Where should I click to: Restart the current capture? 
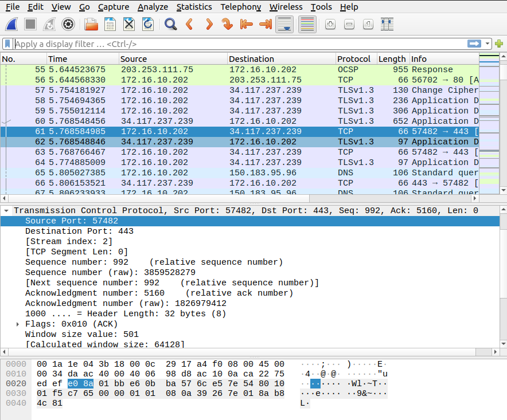click(x=49, y=24)
